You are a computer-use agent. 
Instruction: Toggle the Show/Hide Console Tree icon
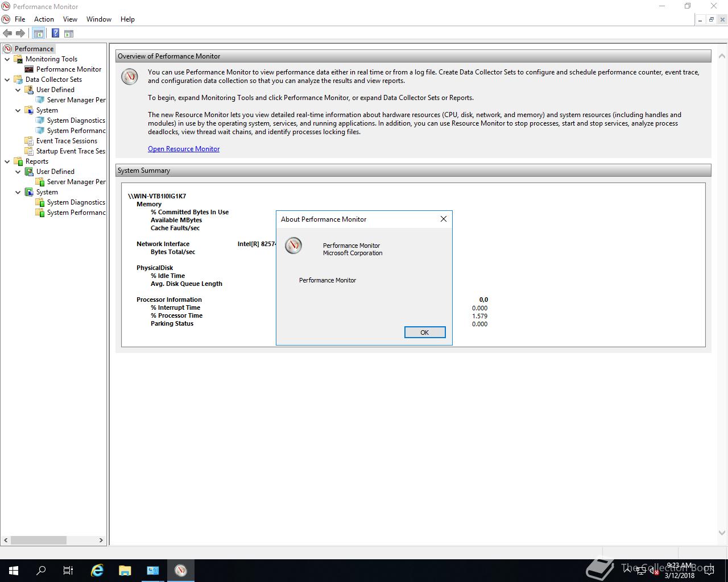pos(39,34)
